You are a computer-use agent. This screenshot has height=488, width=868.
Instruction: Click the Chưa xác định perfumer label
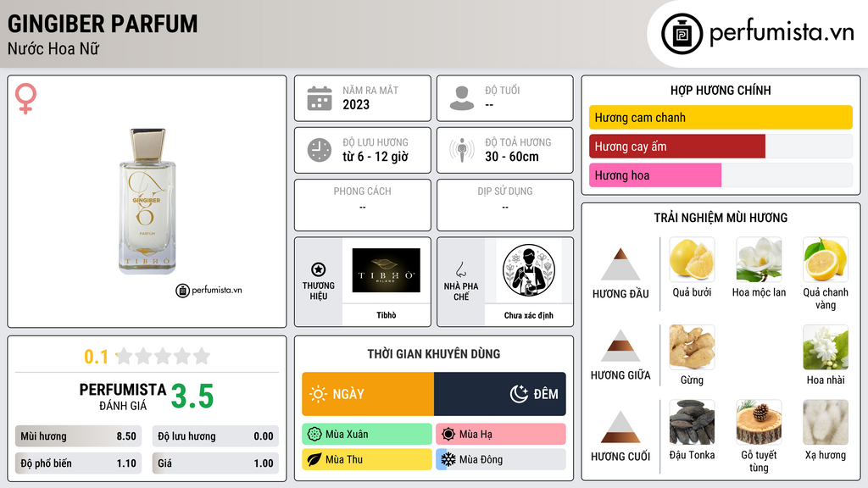click(529, 315)
